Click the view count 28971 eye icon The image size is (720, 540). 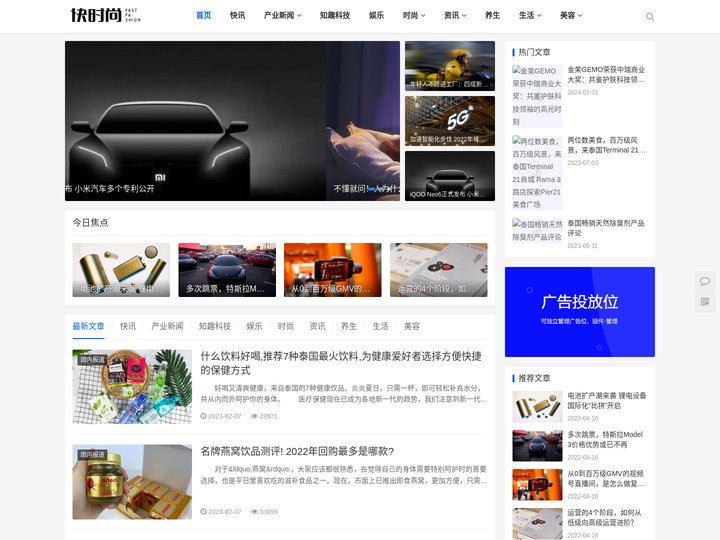click(254, 416)
